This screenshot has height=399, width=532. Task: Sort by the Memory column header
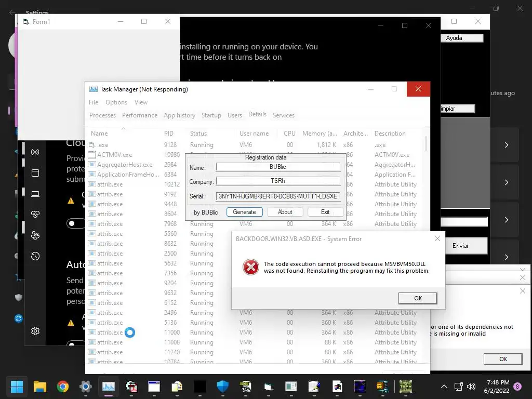click(x=320, y=134)
